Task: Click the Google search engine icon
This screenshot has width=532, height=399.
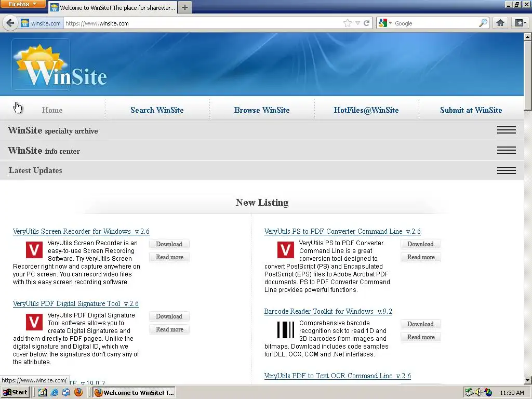Action: tap(383, 23)
